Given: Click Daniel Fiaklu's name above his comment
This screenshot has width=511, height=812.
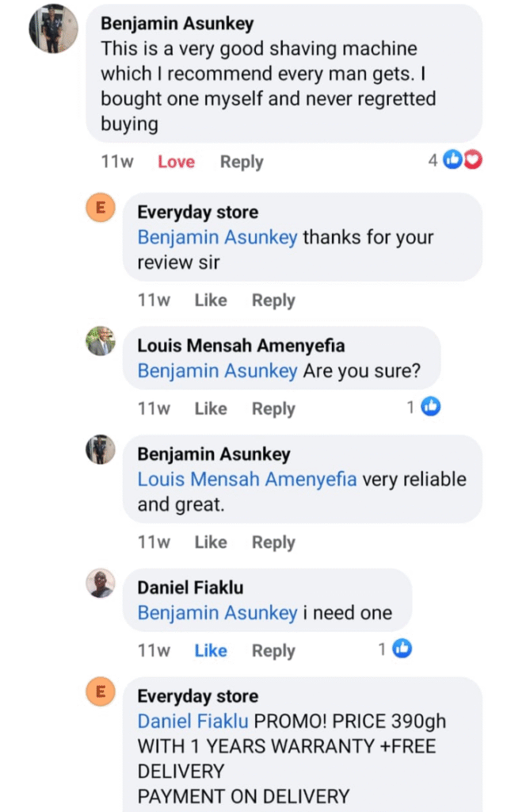Looking at the screenshot, I should [190, 588].
